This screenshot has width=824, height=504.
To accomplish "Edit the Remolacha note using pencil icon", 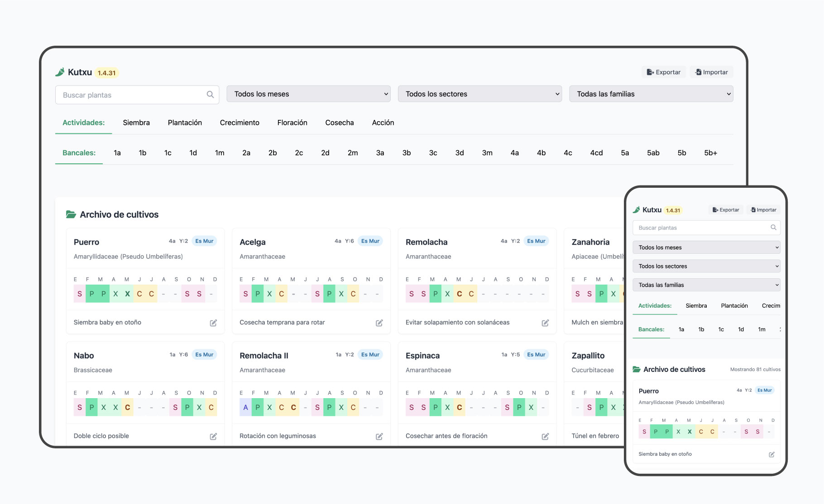I will click(x=545, y=323).
